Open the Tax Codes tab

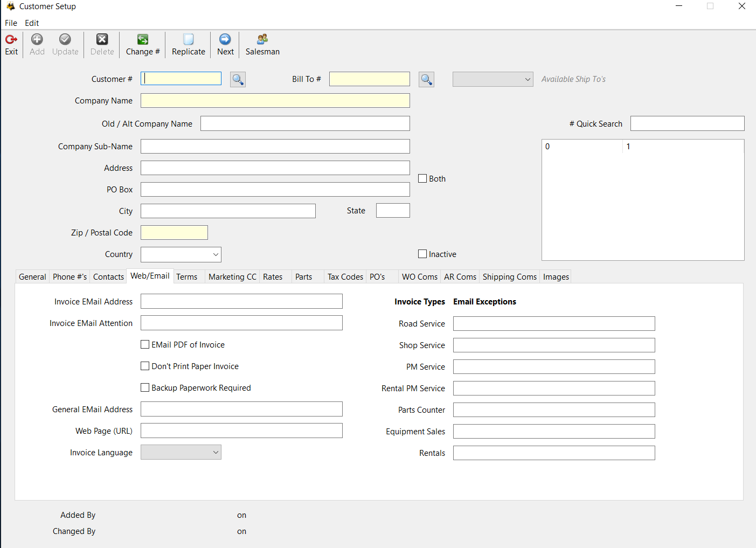click(345, 277)
